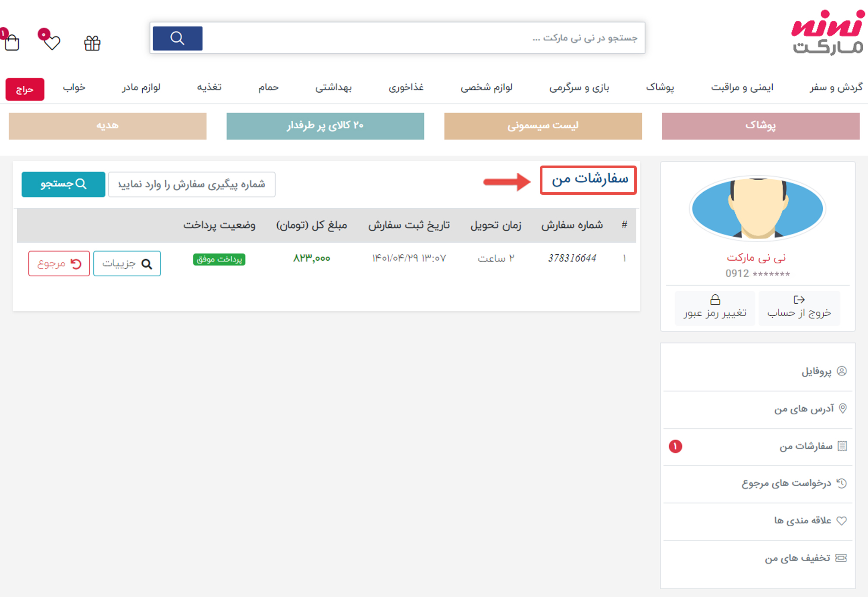868x597 pixels.
Task: Click the red sale (حراج) button
Action: click(x=25, y=89)
